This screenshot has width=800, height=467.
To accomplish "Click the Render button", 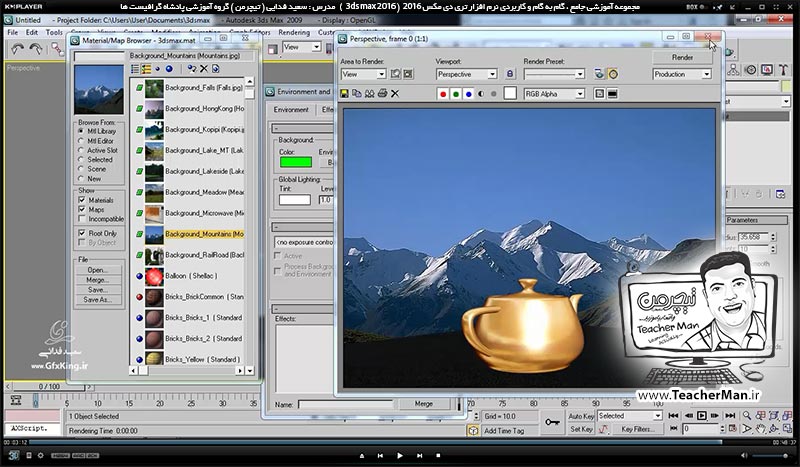I will pyautogui.click(x=682, y=57).
